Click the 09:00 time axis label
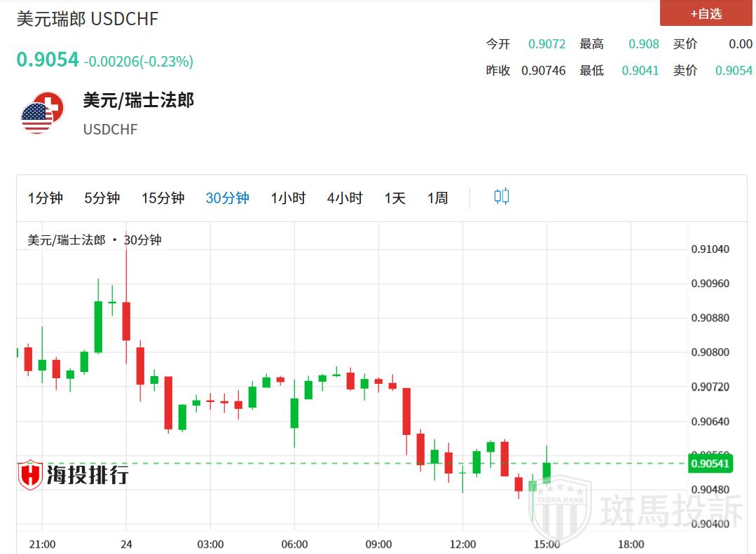The image size is (756, 554). [x=378, y=544]
